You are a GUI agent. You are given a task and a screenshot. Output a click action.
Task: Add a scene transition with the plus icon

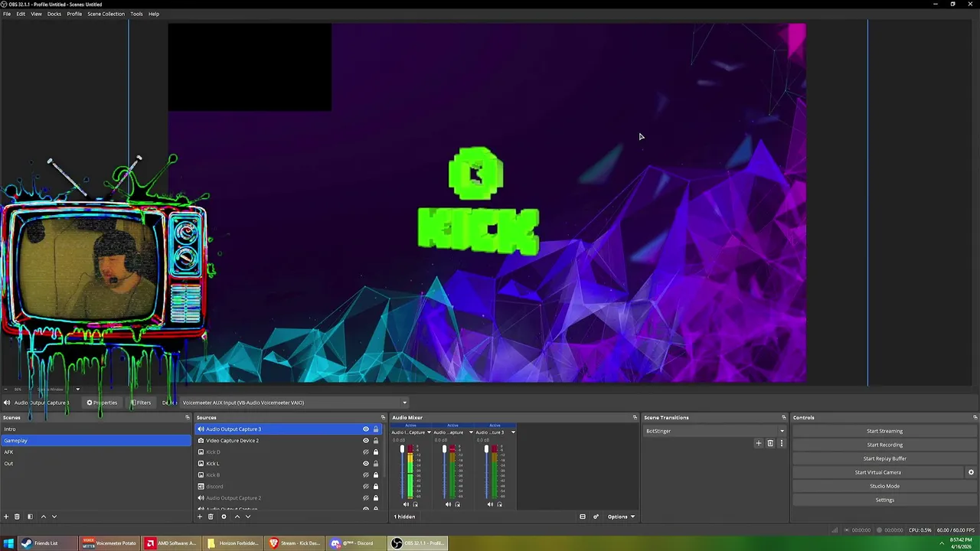click(x=759, y=443)
